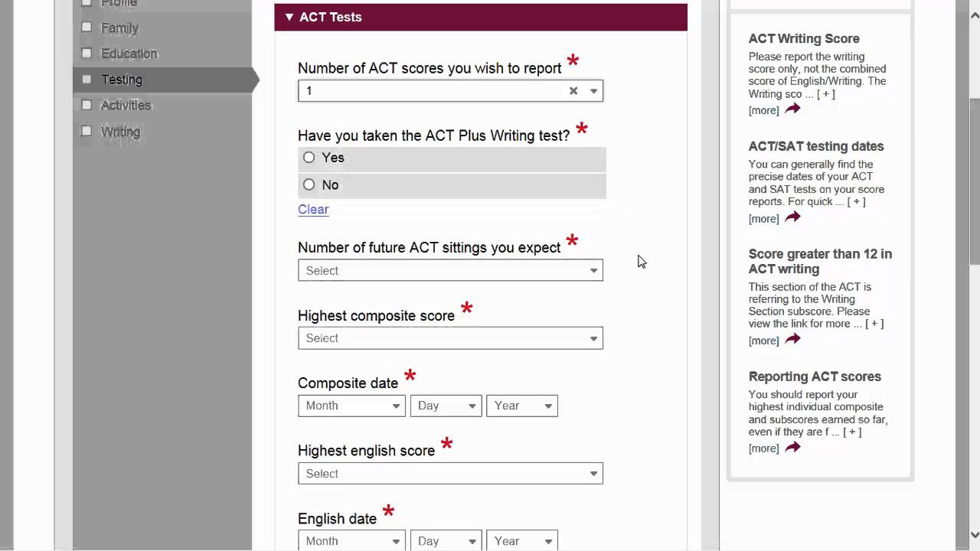Open ACT Writing Score help arrow
The image size is (980, 551).
(792, 109)
